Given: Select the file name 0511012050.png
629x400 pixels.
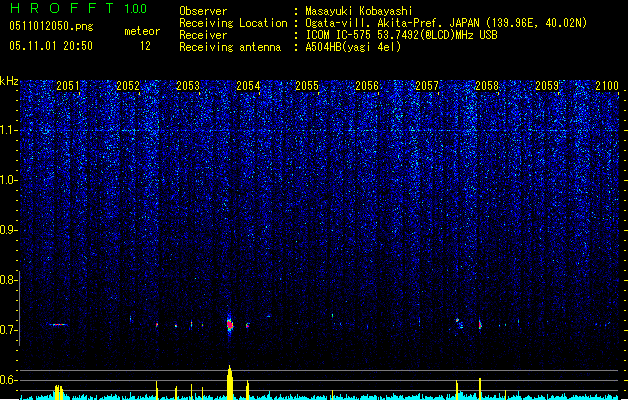Looking at the screenshot, I should tap(51, 26).
